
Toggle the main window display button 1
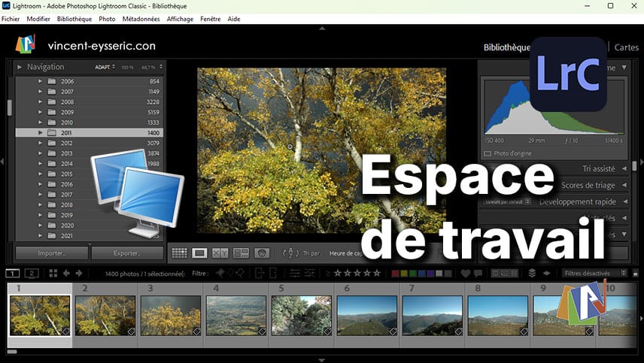click(13, 274)
